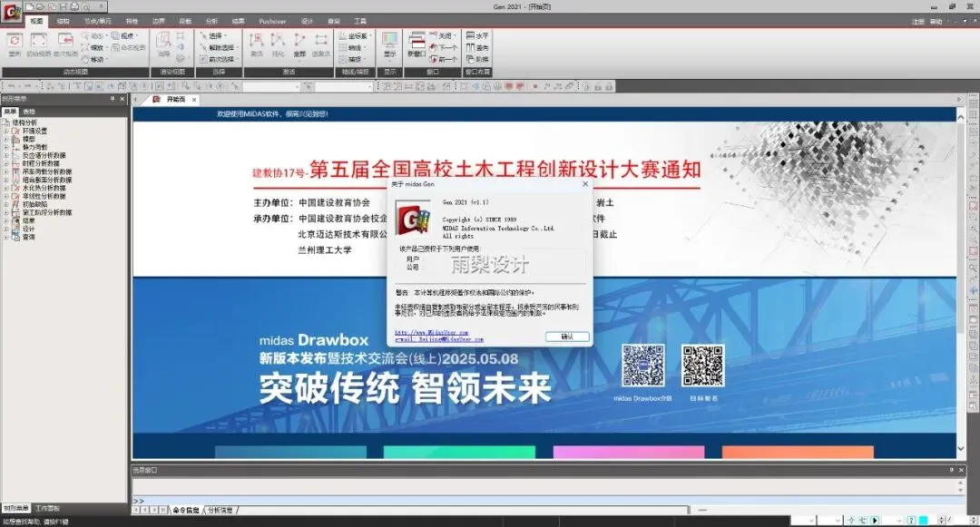Screen dimensions: 980x527
Task: Click the New file icon in quick access bar
Action: click(x=29, y=6)
